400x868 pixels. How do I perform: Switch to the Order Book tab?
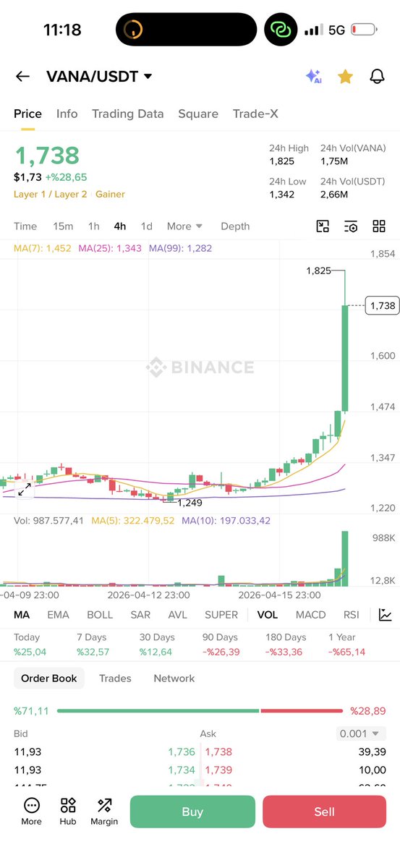coord(49,678)
